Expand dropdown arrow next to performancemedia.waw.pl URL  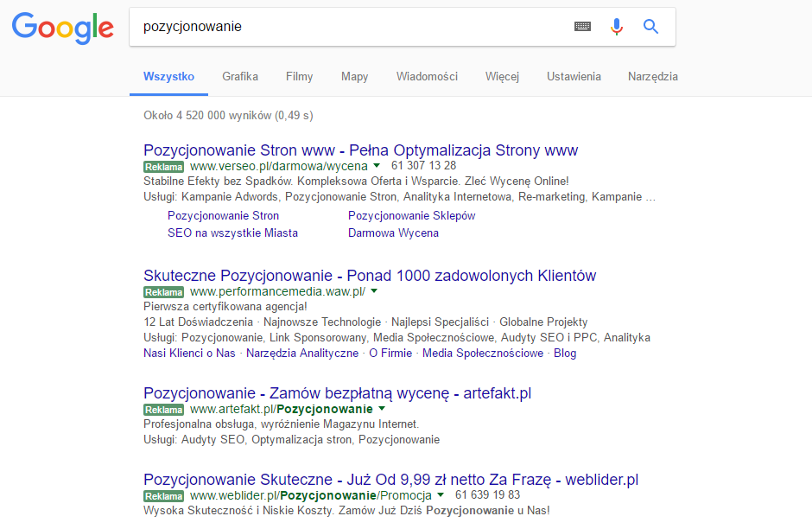click(x=375, y=291)
